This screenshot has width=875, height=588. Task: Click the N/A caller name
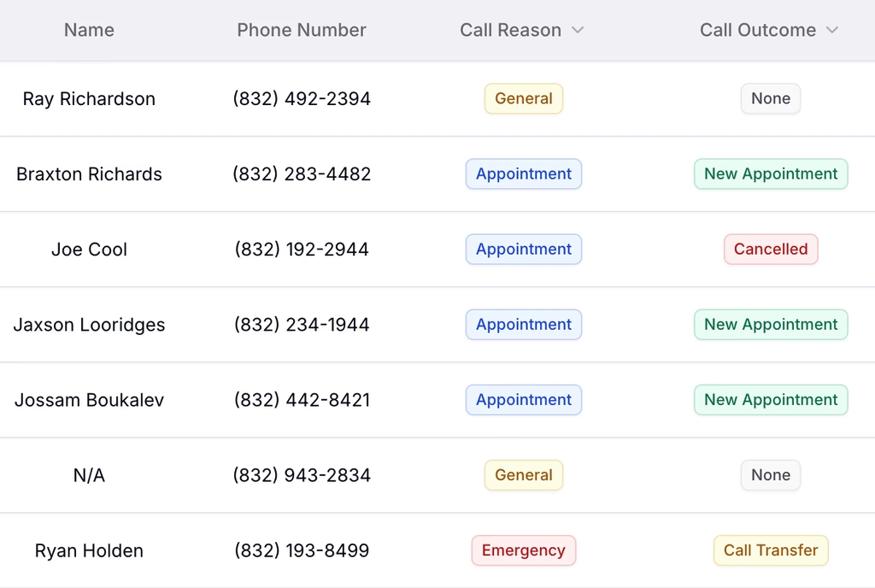coord(89,475)
